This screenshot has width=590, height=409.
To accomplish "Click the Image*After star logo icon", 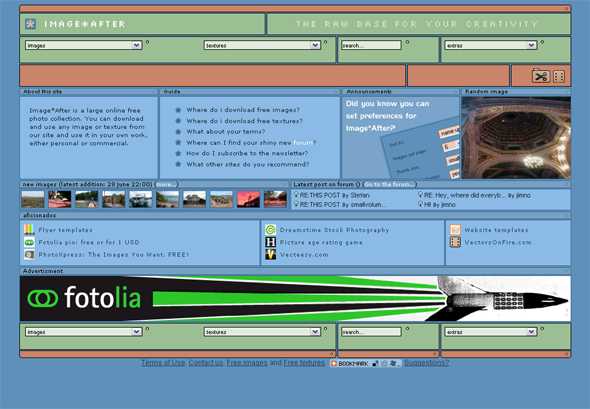I will pyautogui.click(x=30, y=24).
